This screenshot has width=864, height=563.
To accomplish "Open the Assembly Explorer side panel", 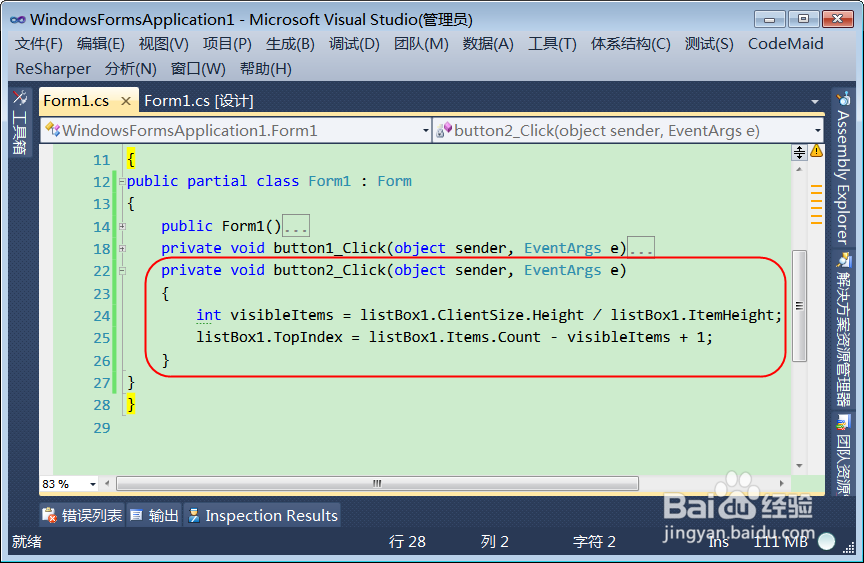I will click(843, 169).
